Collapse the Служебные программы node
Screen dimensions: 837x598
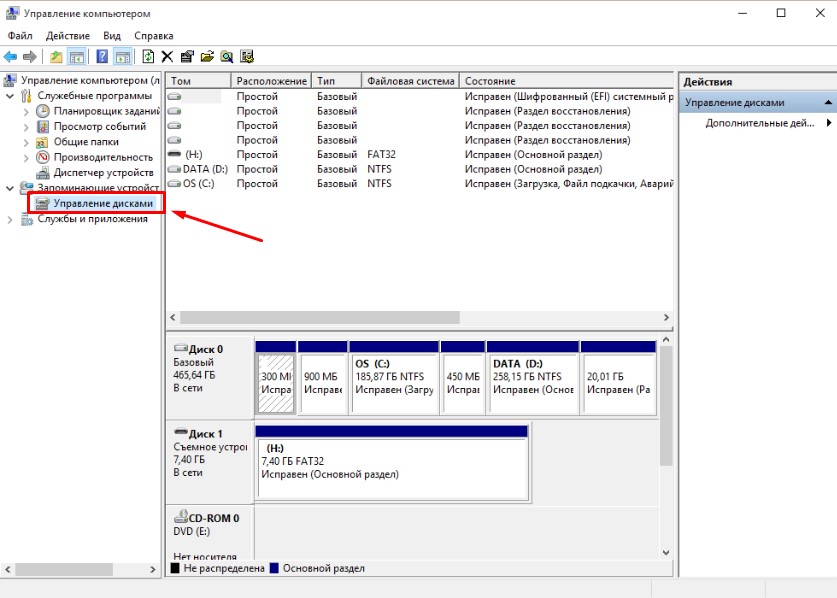11,96
